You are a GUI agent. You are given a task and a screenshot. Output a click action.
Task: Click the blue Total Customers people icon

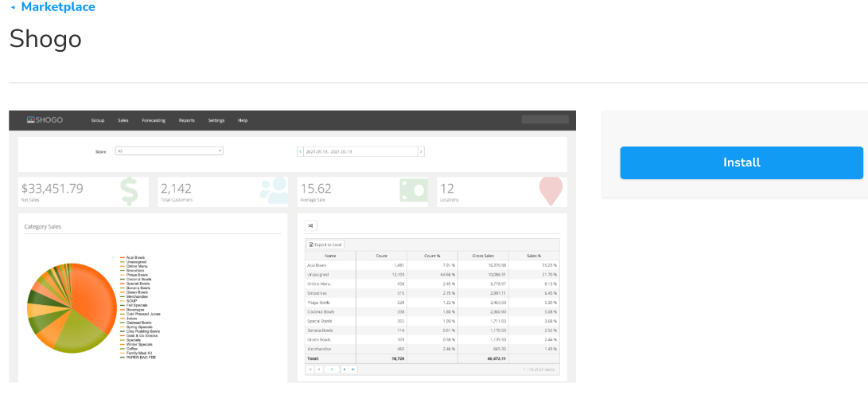click(x=273, y=191)
